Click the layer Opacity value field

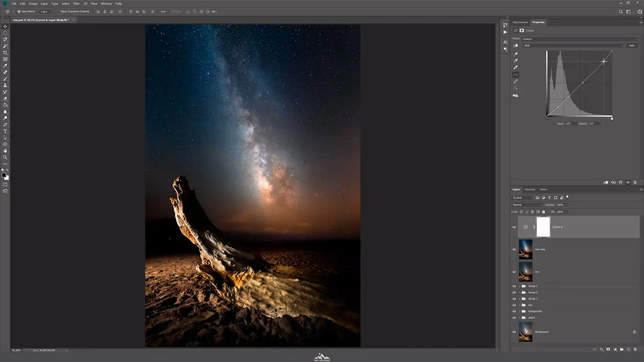[x=560, y=205]
